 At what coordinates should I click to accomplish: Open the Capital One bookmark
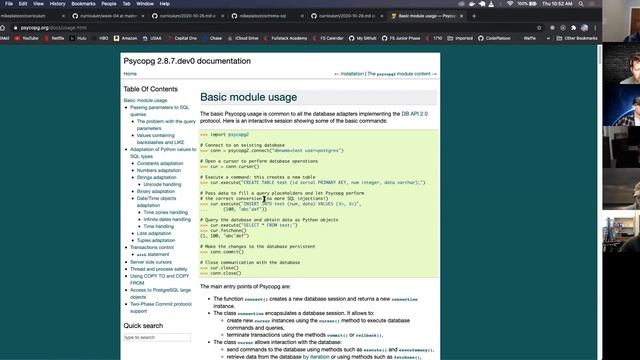[x=182, y=38]
